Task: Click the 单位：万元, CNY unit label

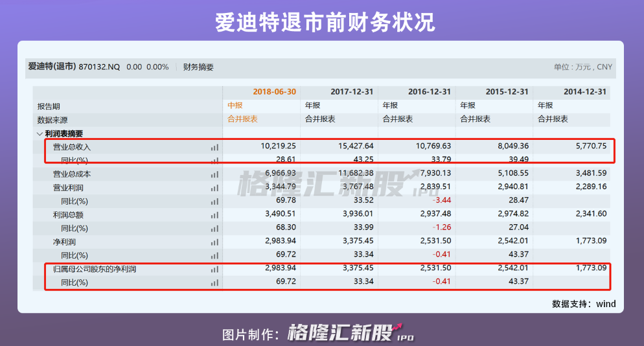Action: click(x=583, y=67)
